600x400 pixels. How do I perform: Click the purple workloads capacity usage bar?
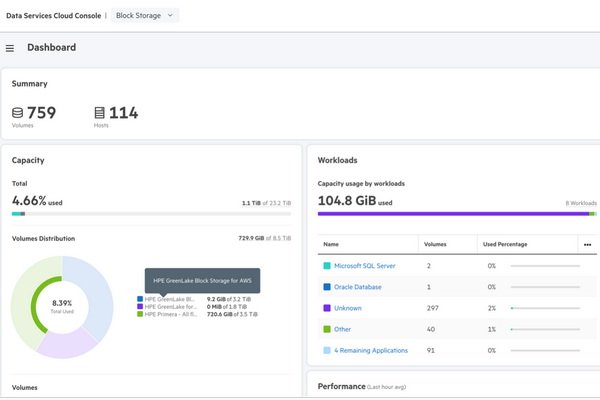click(x=452, y=213)
